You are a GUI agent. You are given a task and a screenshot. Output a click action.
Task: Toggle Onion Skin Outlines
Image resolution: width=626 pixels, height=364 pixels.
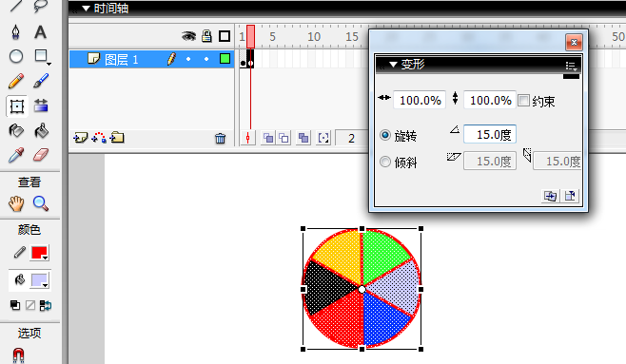pyautogui.click(x=284, y=138)
